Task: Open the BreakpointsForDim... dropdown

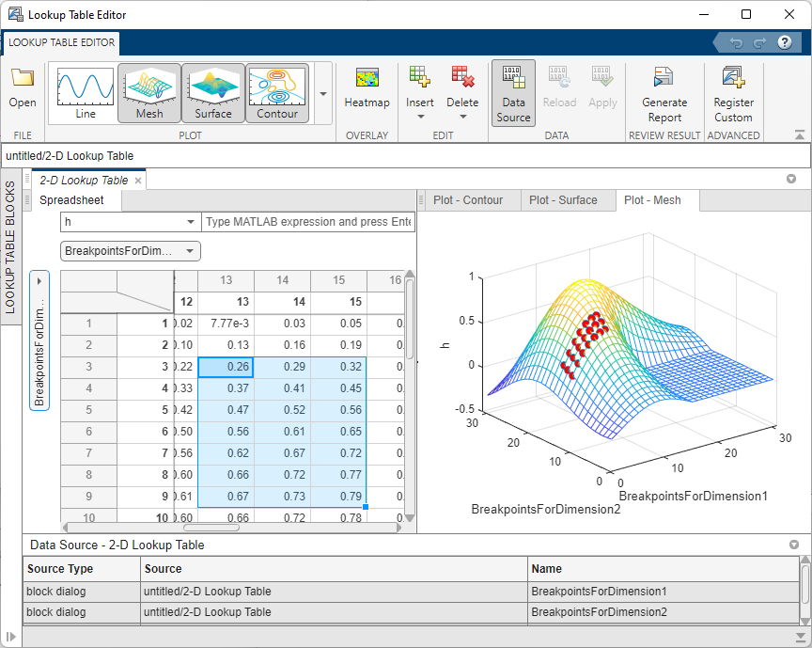Action: point(131,251)
